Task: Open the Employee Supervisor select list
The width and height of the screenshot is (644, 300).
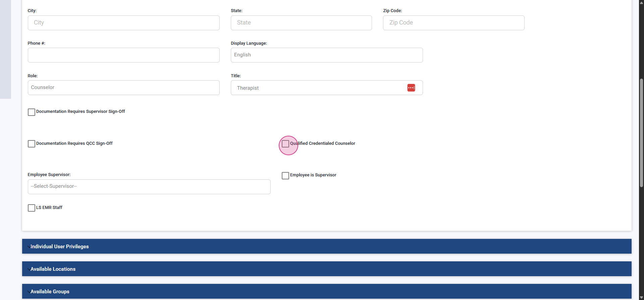Action: click(x=149, y=187)
